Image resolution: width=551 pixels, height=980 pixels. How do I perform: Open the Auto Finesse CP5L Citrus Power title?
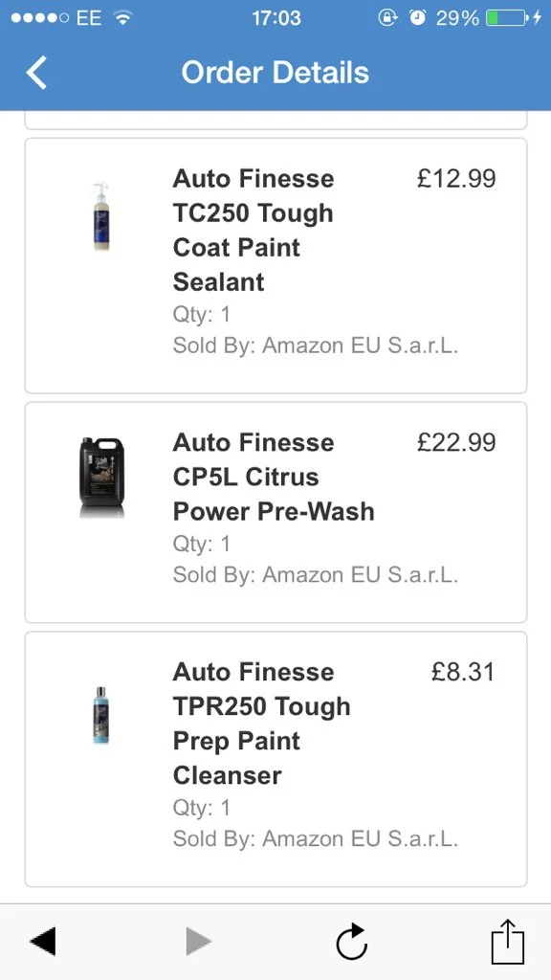point(274,477)
